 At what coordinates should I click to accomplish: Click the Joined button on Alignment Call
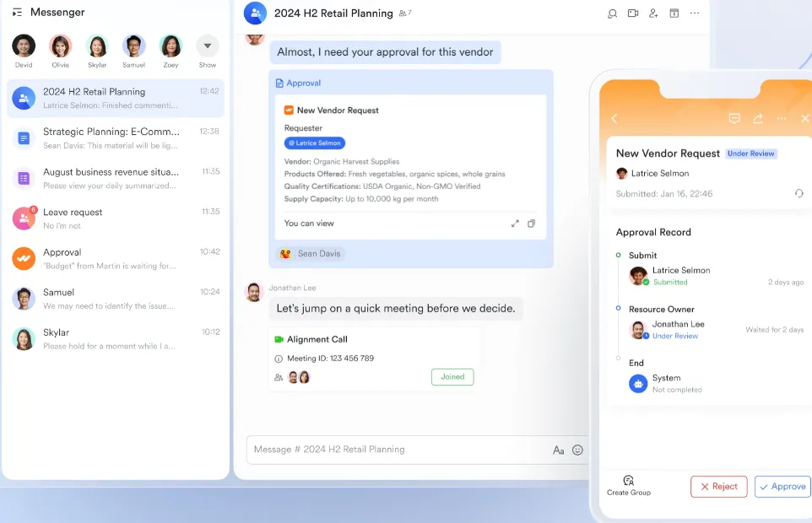pos(452,376)
